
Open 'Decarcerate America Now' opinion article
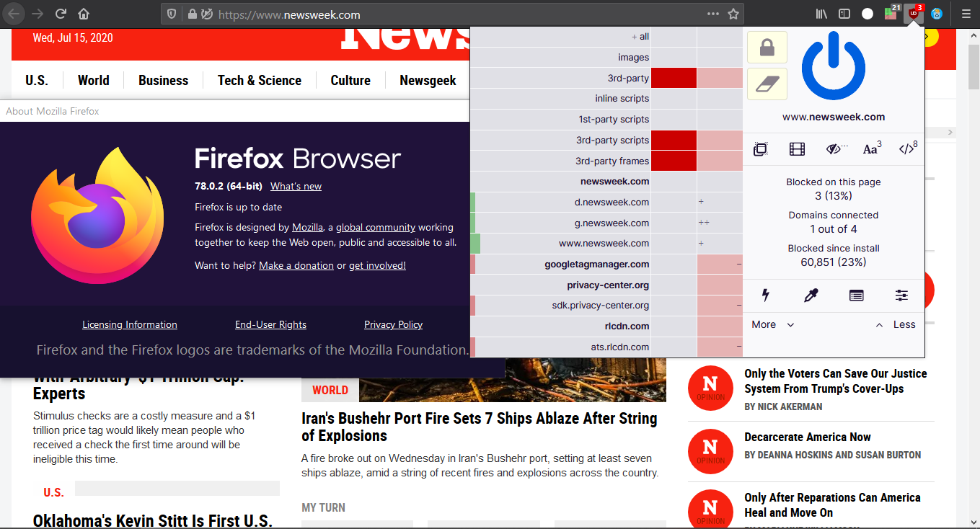tap(808, 437)
